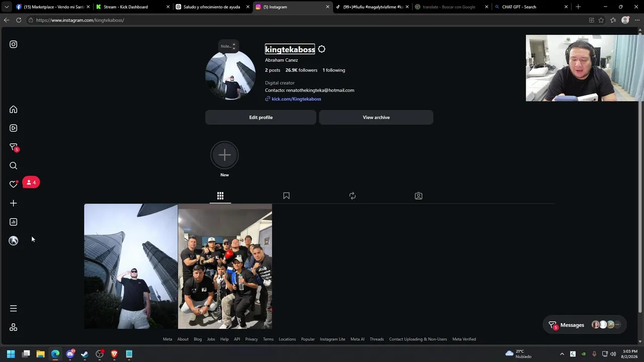Screen dimensions: 644x362
Task: Add a New story highlight
Action: pos(224,155)
